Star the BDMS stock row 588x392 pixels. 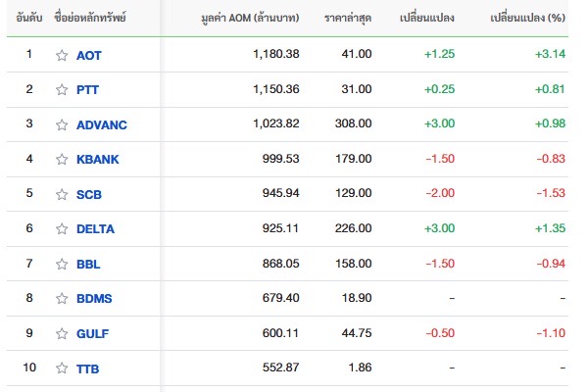62,299
